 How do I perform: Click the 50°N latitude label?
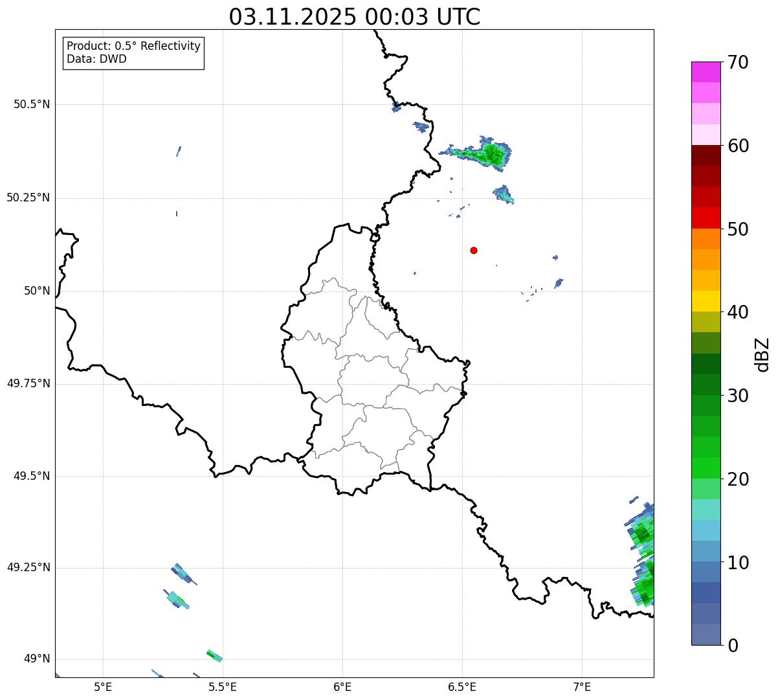coord(37,291)
